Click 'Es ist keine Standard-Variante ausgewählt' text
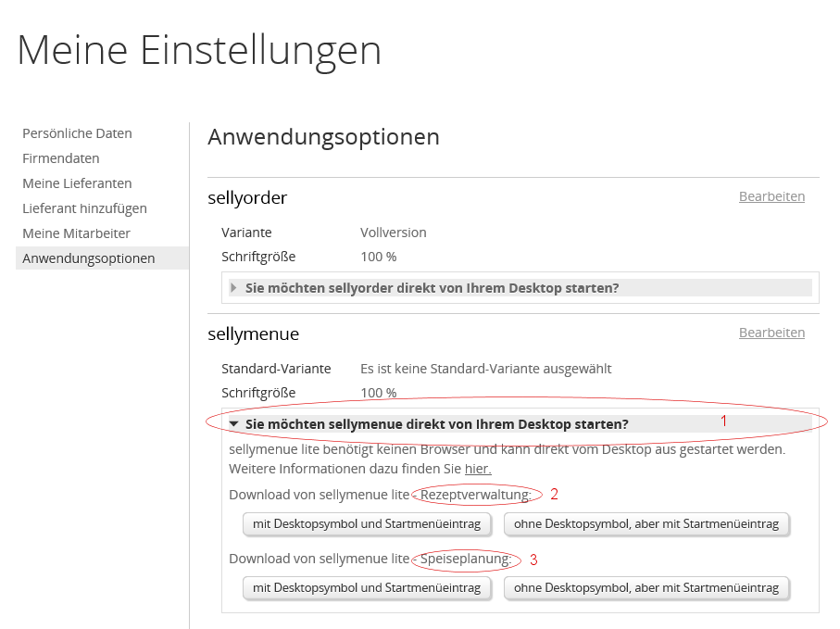 tap(486, 369)
